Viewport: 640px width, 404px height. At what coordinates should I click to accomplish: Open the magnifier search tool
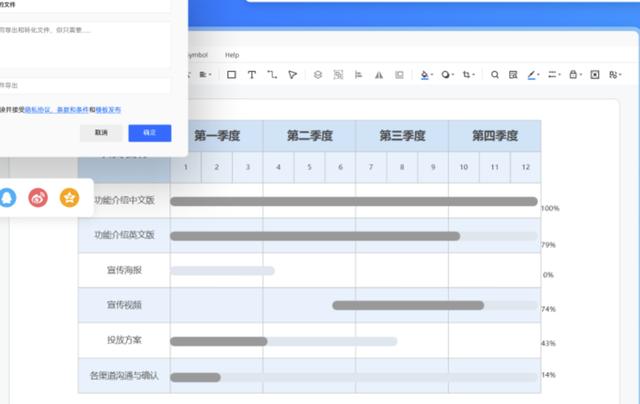(495, 75)
